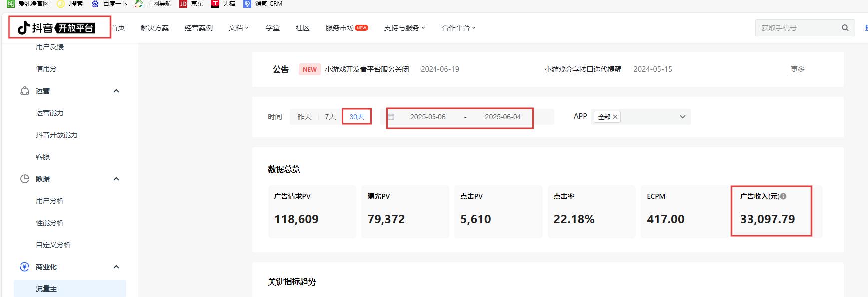The image size is (868, 297).
Task: Open 天猫 bookmark
Action: pos(223,4)
